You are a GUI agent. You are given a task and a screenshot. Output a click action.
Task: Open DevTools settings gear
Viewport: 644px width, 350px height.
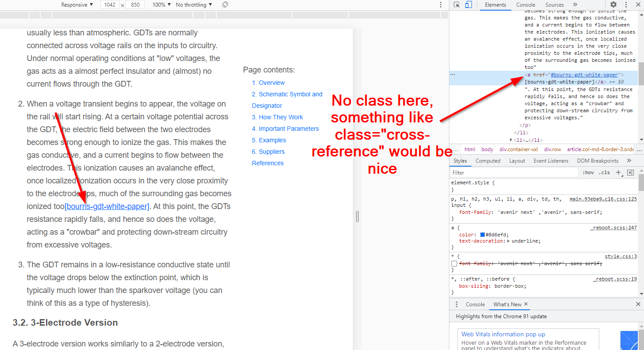click(613, 5)
